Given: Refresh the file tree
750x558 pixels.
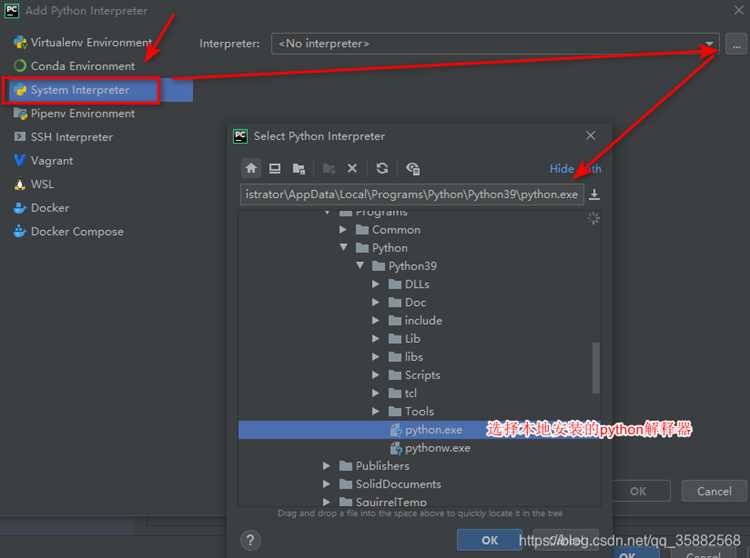Looking at the screenshot, I should point(382,168).
